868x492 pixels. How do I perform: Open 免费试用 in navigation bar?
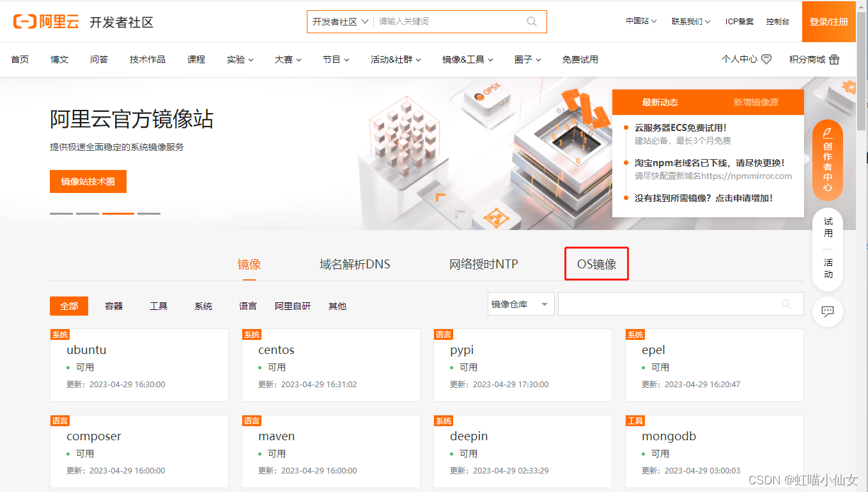pos(580,59)
